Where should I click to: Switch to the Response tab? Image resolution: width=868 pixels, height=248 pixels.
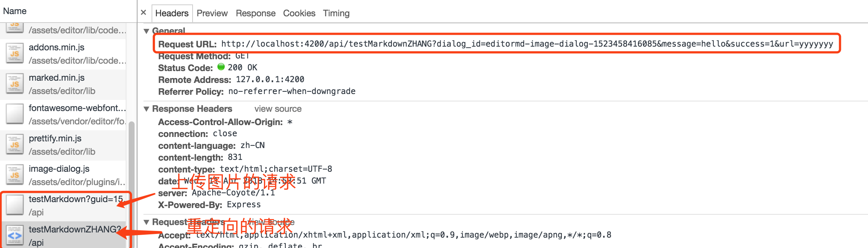255,13
